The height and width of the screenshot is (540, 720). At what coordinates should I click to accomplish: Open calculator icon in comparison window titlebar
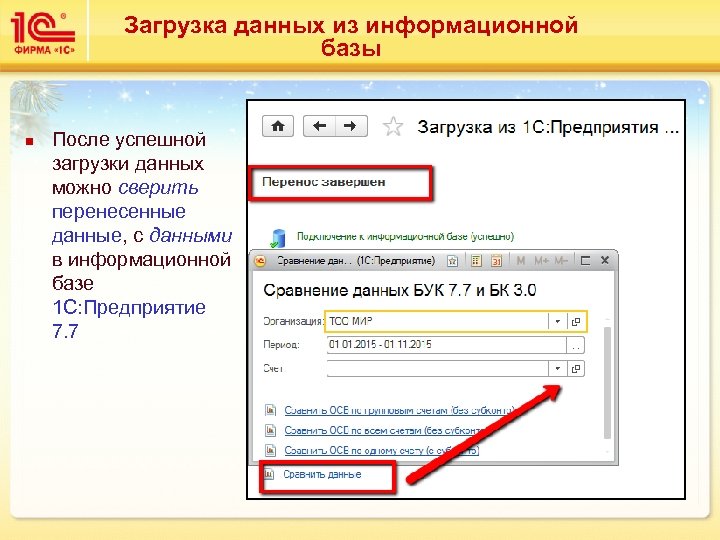[x=476, y=261]
